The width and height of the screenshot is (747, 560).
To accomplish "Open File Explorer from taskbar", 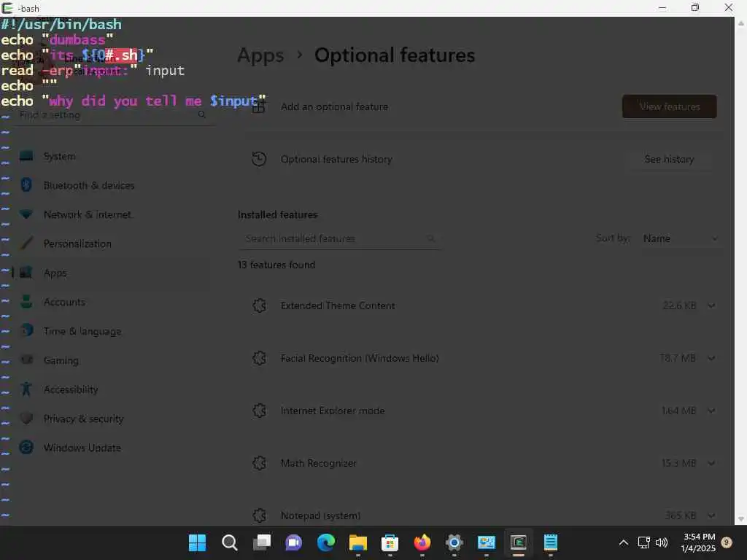I will pos(357,542).
